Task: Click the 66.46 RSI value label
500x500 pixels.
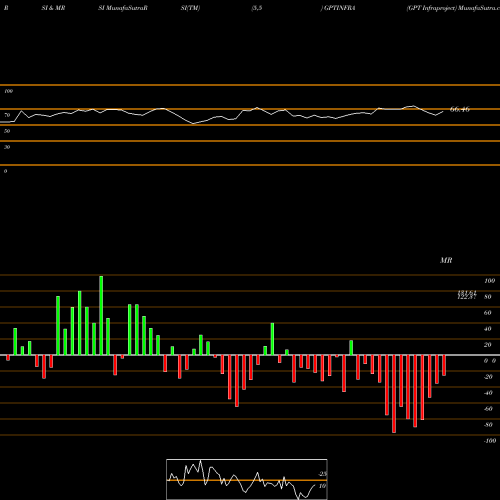Action: tap(460, 109)
